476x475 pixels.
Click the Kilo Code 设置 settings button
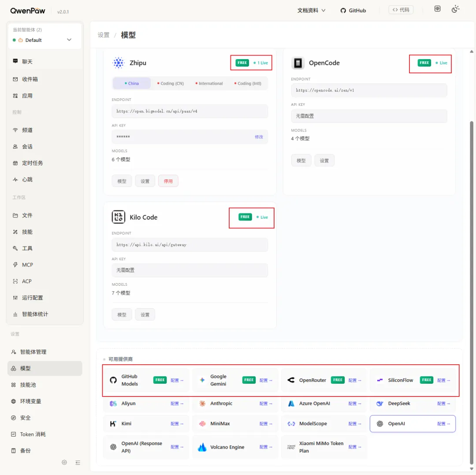point(145,314)
